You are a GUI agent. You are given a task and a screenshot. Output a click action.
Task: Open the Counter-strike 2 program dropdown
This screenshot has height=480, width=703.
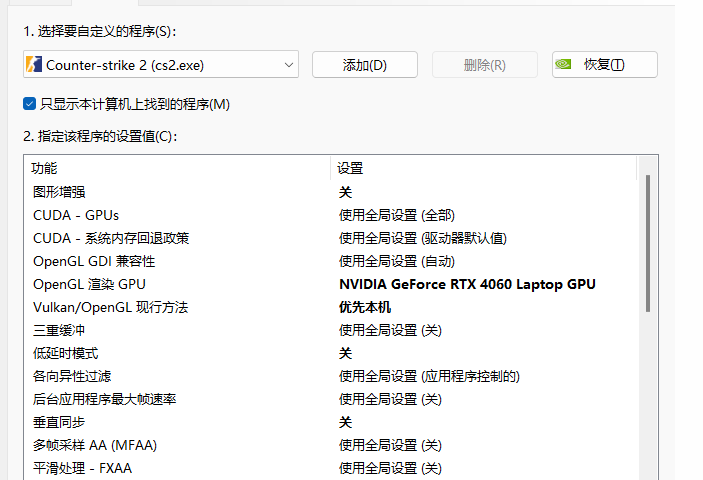[x=161, y=65]
